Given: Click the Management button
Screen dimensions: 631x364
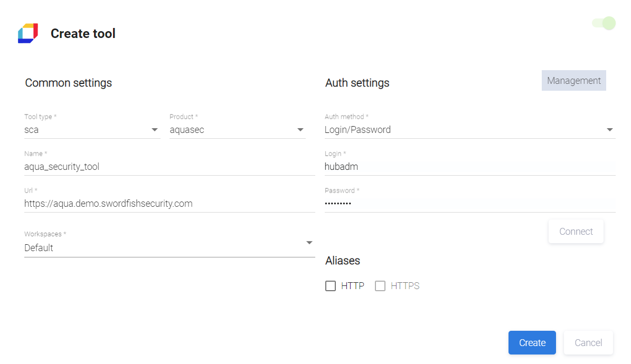Looking at the screenshot, I should 573,81.
